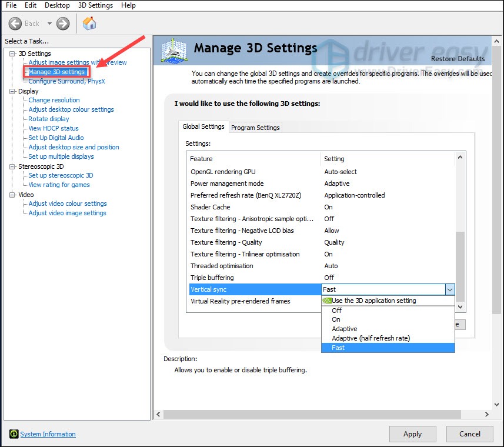Switch to the Program Settings tab
The height and width of the screenshot is (447, 504).
256,127
